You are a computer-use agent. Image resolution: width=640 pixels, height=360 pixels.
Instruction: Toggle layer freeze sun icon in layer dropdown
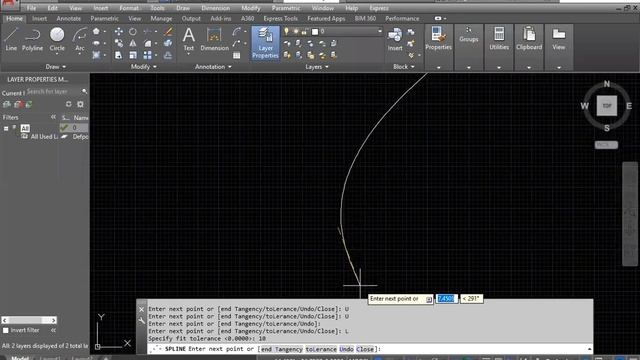click(296, 31)
